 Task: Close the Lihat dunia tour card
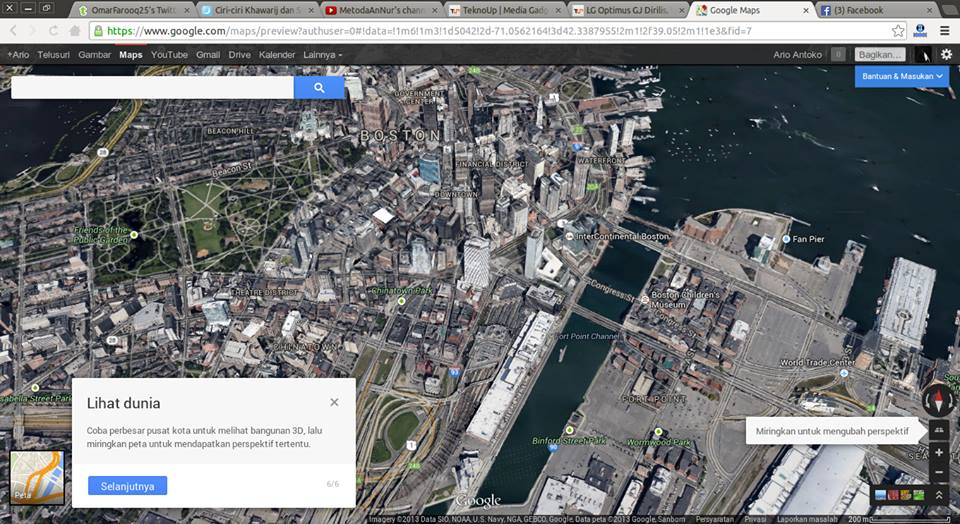(x=334, y=402)
